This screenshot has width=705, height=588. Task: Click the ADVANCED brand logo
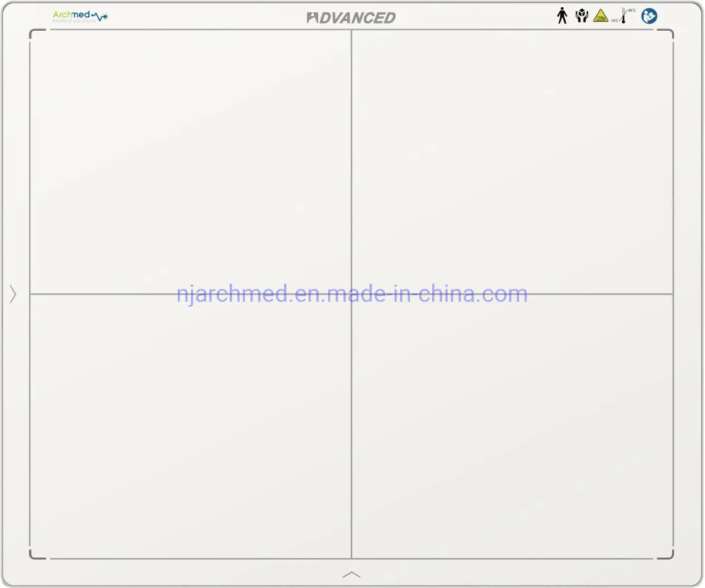351,18
